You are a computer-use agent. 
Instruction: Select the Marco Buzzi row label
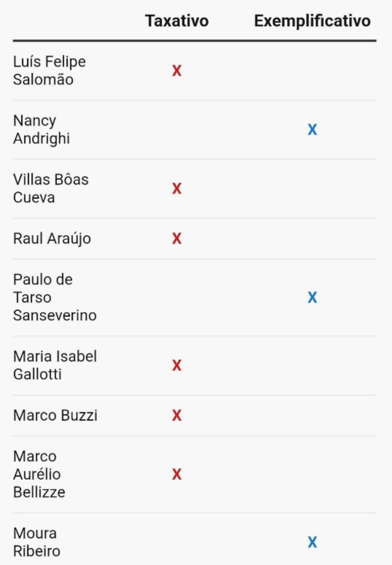point(55,415)
